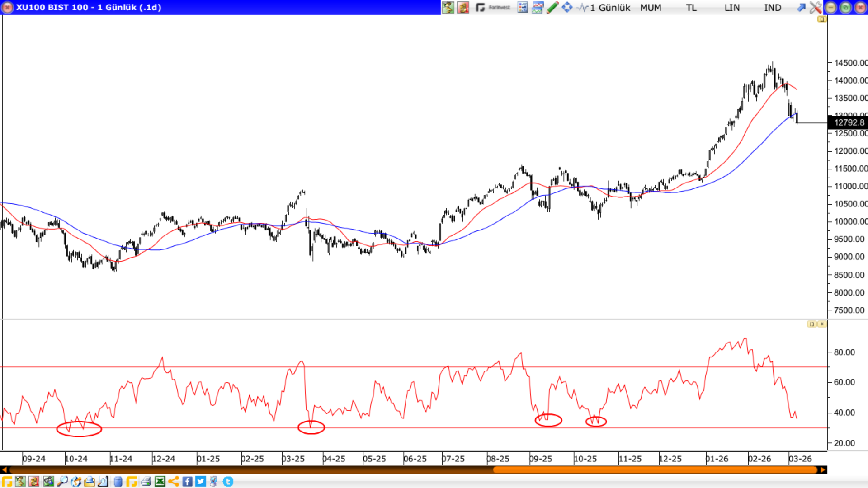Click the magnifying glass search icon
The width and height of the screenshot is (868, 488).
[62, 482]
